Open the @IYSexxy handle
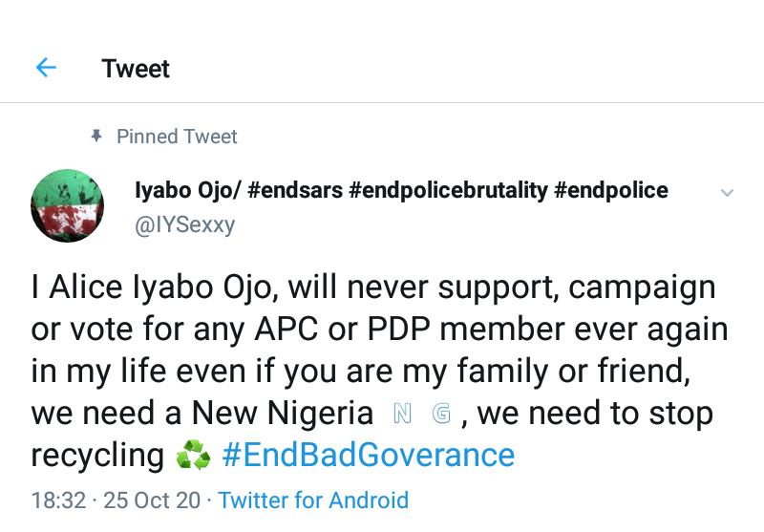The image size is (764, 532). [184, 224]
